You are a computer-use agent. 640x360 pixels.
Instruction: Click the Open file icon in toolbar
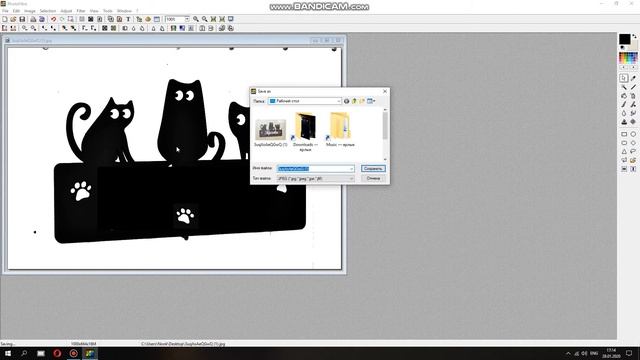pyautogui.click(x=13, y=19)
